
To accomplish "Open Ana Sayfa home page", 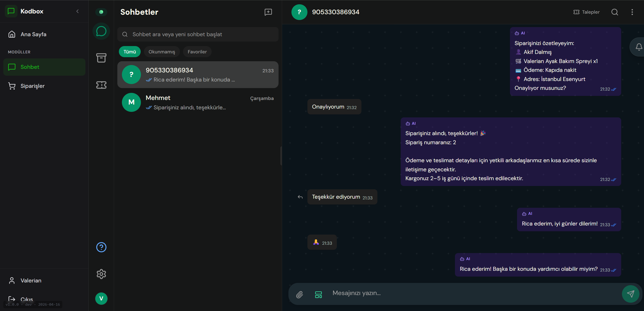I will [44, 34].
